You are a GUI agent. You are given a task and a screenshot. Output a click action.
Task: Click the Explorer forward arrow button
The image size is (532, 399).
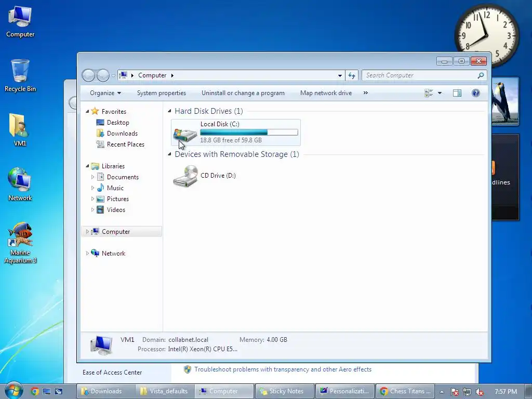click(x=103, y=75)
